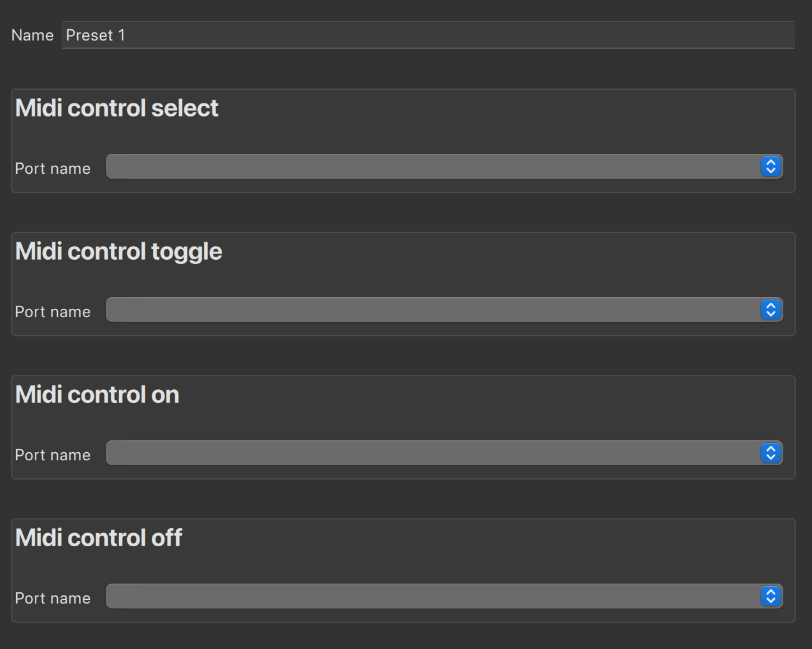This screenshot has width=812, height=649.
Task: Open Port name combo box under Midi control toggle
Action: [x=444, y=310]
